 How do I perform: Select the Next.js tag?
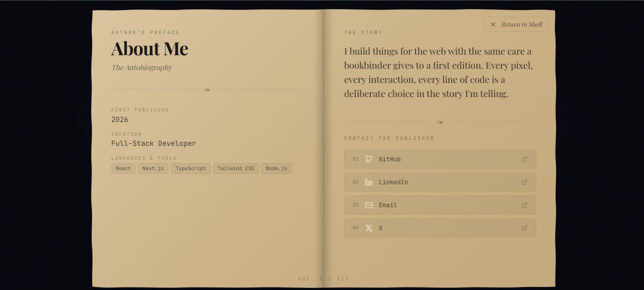153,168
